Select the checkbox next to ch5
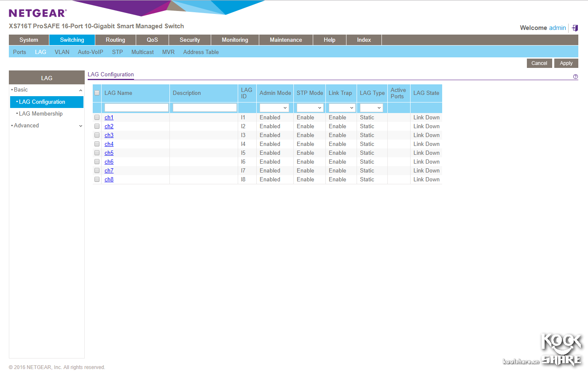588x372 pixels. pos(97,153)
